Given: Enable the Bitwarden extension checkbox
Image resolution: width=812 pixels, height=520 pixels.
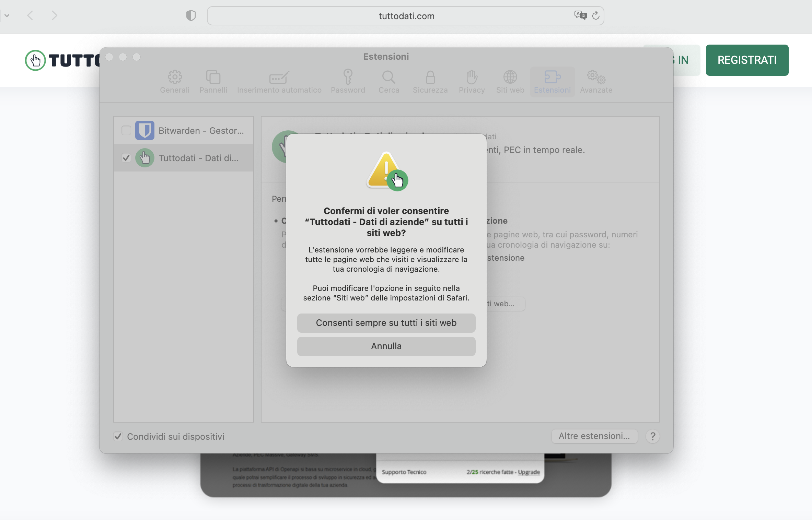Looking at the screenshot, I should pyautogui.click(x=126, y=130).
